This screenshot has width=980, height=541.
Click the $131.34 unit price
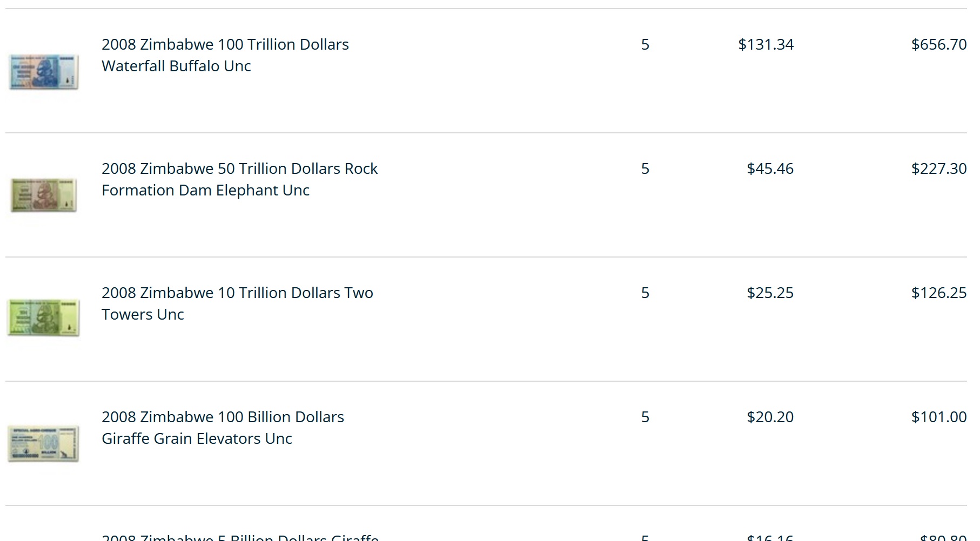(x=766, y=44)
